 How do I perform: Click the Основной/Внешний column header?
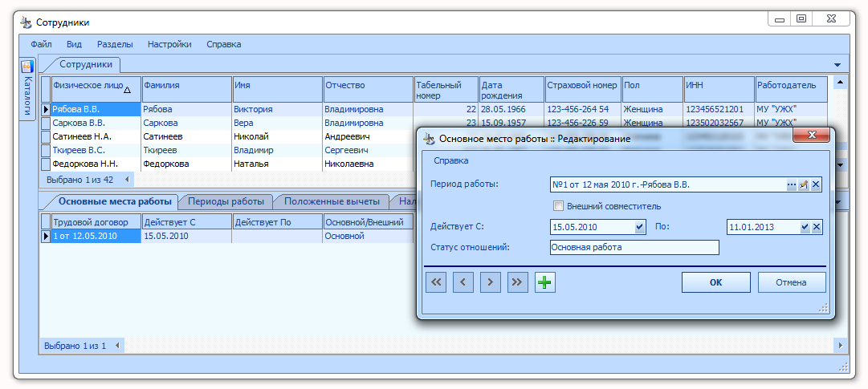pyautogui.click(x=368, y=222)
